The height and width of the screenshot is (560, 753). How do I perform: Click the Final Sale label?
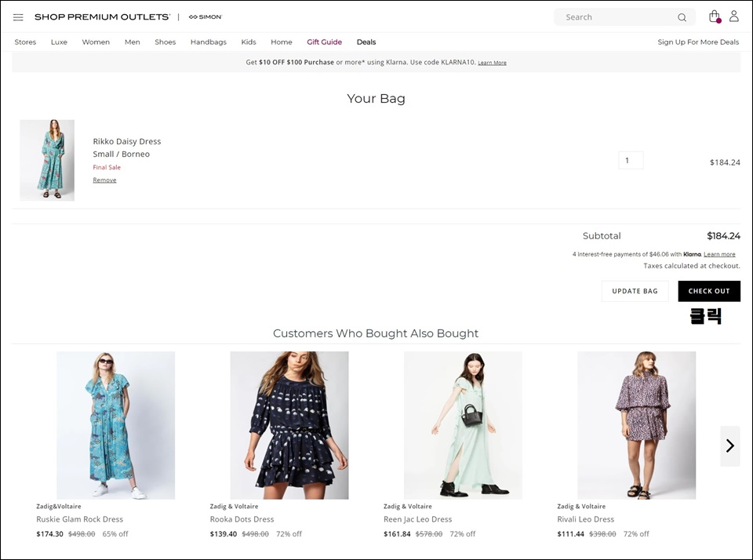107,167
